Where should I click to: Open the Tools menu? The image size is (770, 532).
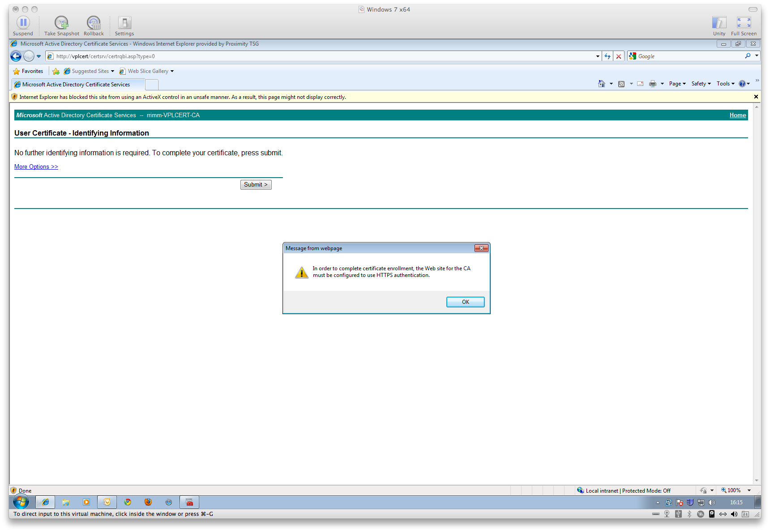(x=725, y=84)
